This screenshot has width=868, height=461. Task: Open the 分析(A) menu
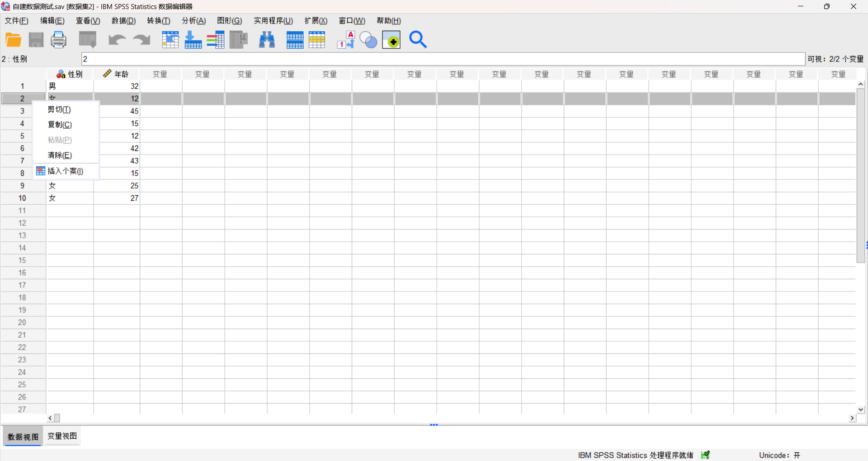pos(194,21)
